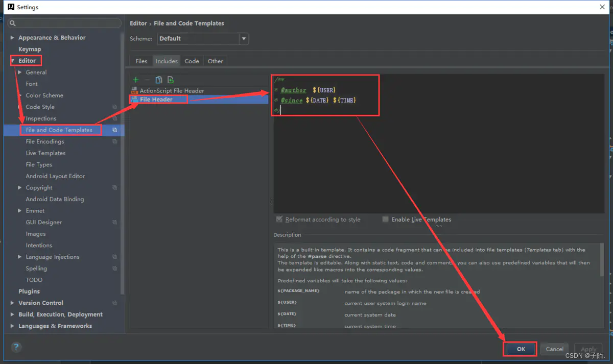
Task: Open Inspections settings
Action: click(41, 118)
